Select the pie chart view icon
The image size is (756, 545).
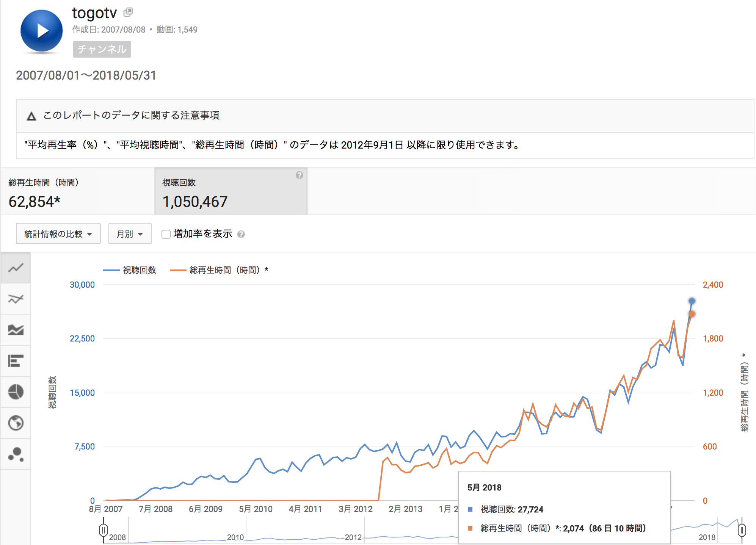[16, 392]
